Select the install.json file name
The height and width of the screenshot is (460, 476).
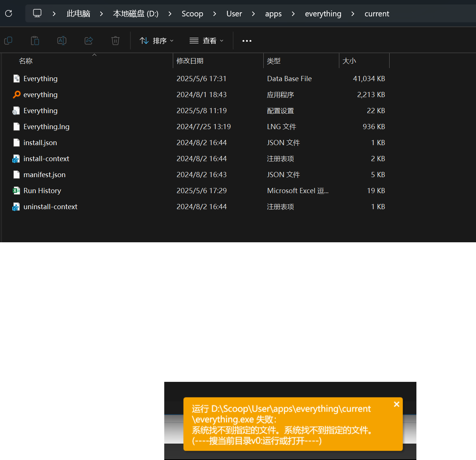[40, 143]
